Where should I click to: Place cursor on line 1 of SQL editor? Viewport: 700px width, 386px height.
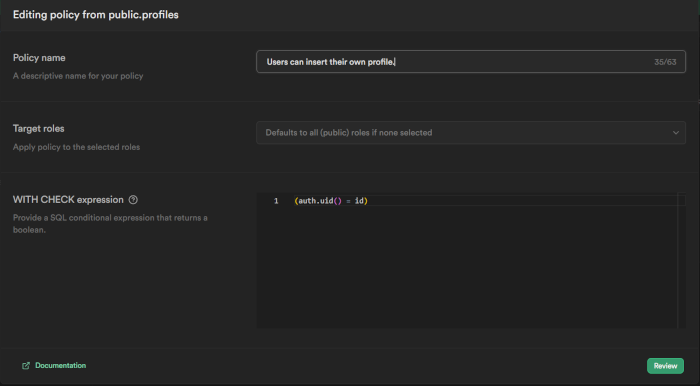click(x=484, y=201)
